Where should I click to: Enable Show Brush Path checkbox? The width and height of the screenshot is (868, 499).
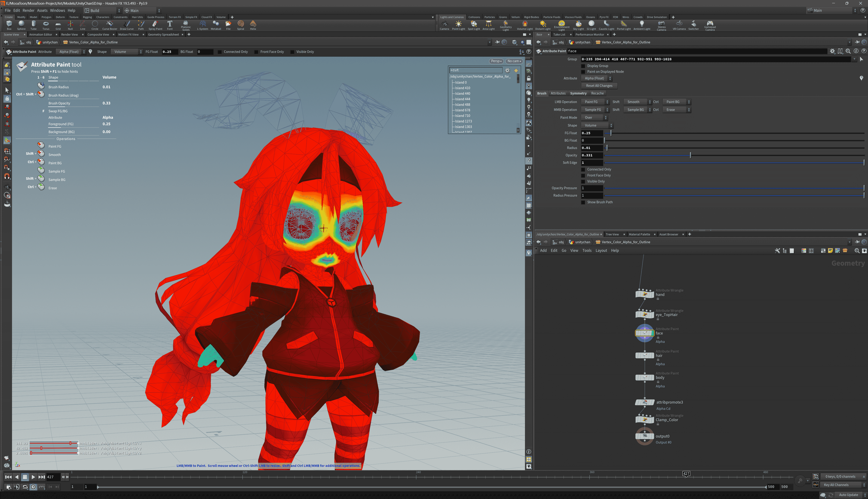[x=583, y=202]
